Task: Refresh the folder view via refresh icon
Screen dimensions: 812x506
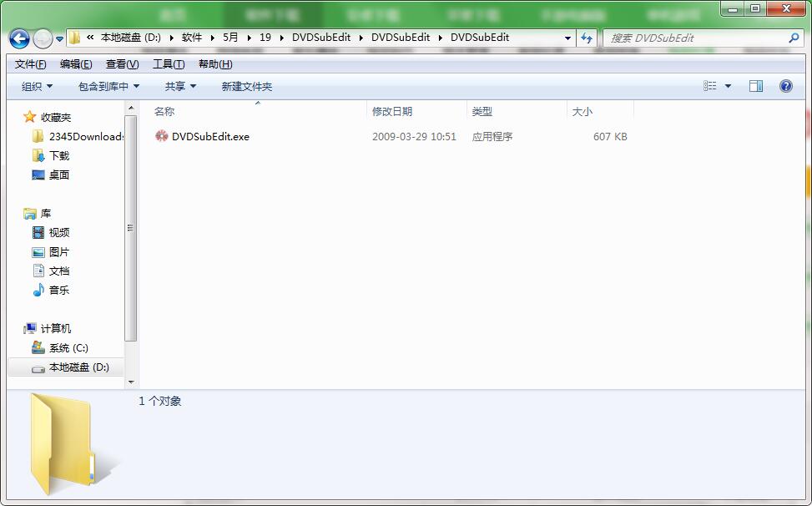Action: point(586,38)
